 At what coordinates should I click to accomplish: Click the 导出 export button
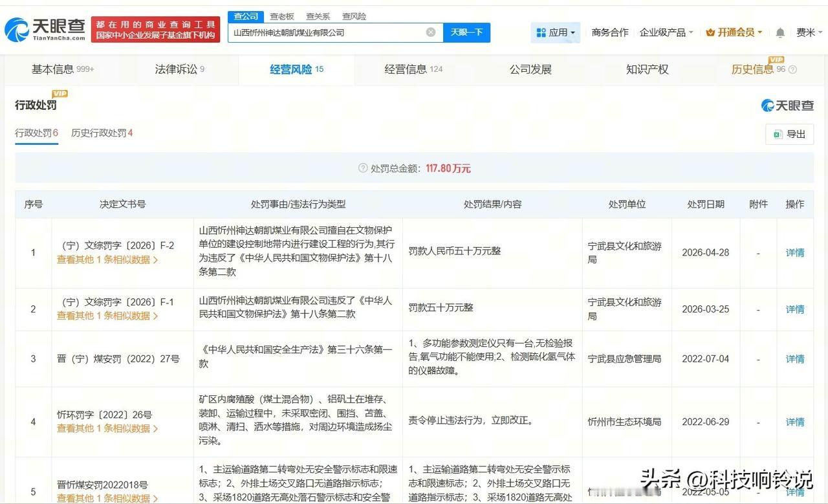pos(789,134)
